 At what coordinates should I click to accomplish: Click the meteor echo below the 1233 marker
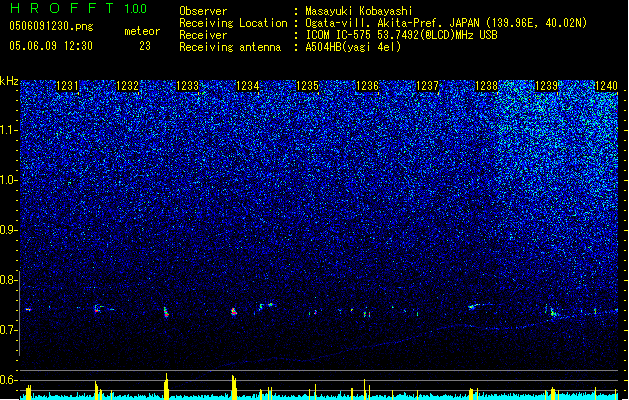pos(166,313)
